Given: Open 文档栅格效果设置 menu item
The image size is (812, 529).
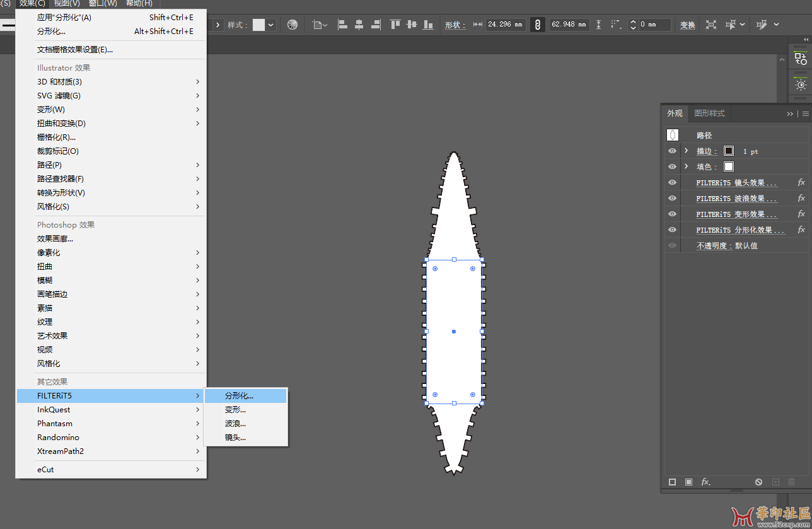Looking at the screenshot, I should pos(111,49).
